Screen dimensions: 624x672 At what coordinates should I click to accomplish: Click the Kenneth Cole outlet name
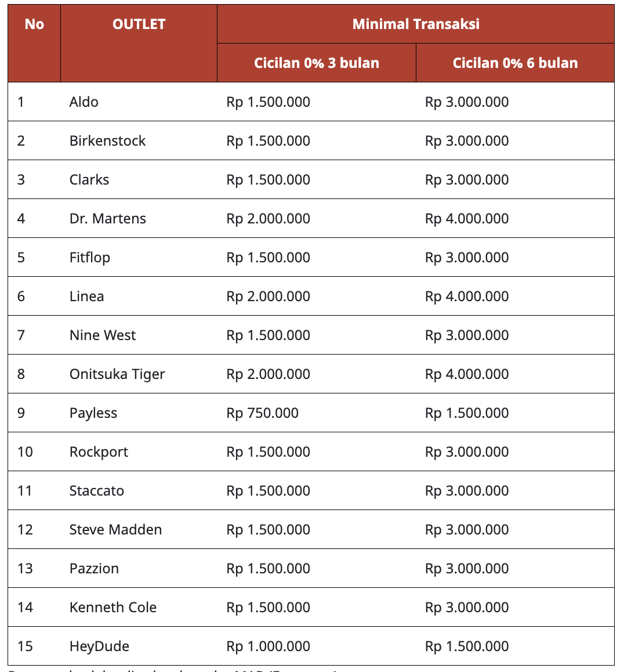(113, 608)
